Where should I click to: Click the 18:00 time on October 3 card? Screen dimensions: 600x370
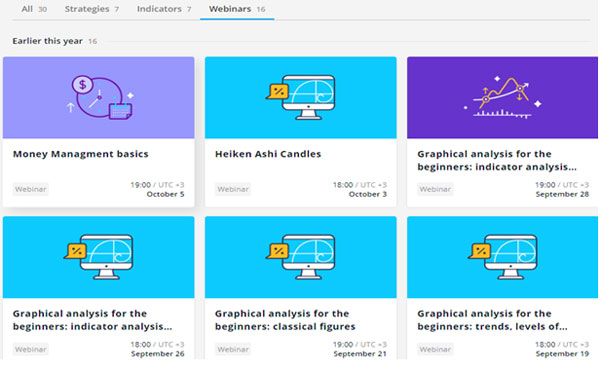coord(343,185)
